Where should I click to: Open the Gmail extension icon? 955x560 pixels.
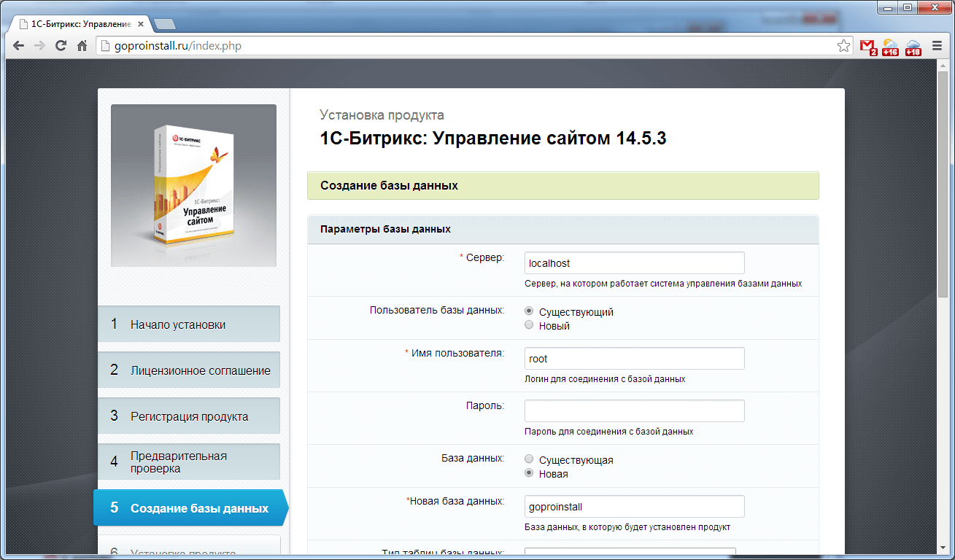click(868, 47)
